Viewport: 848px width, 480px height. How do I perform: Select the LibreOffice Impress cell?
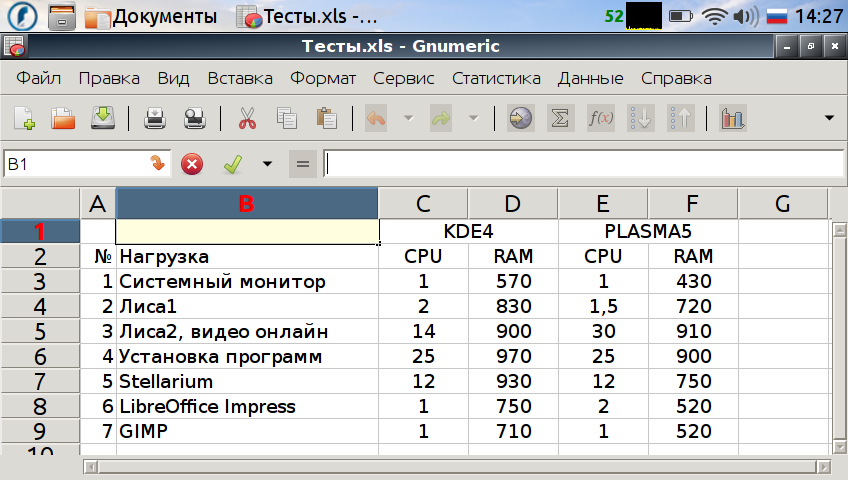tap(247, 406)
